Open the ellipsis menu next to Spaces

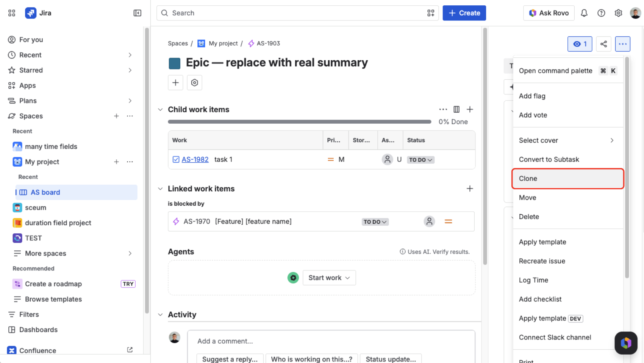coord(130,116)
